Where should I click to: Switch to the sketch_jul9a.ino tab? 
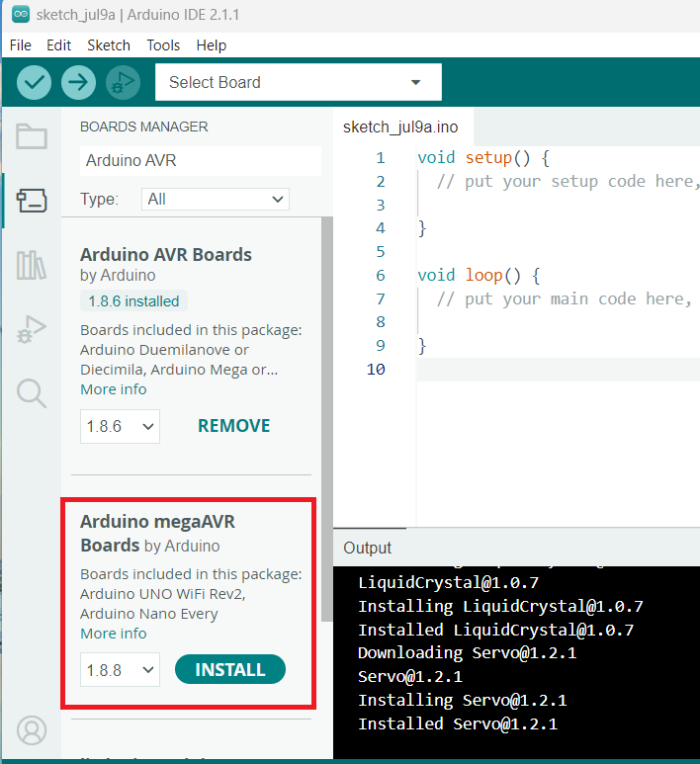(400, 127)
